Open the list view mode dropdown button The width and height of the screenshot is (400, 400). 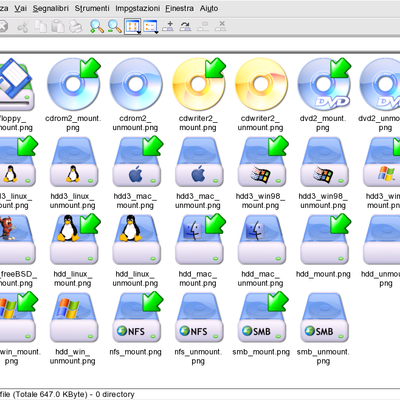150,27
